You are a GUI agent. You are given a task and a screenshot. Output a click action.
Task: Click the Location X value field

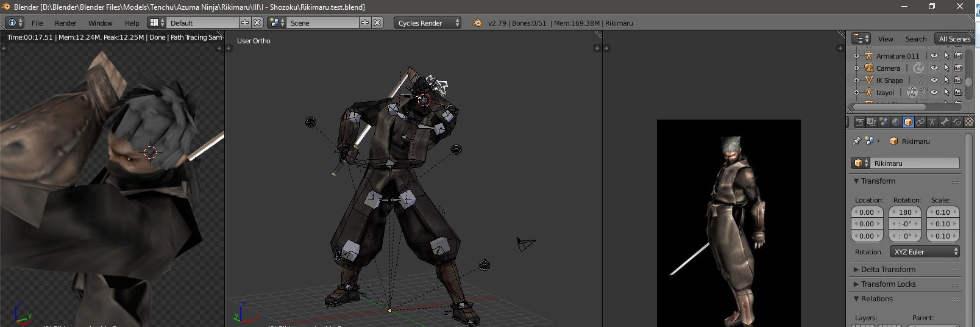click(866, 212)
